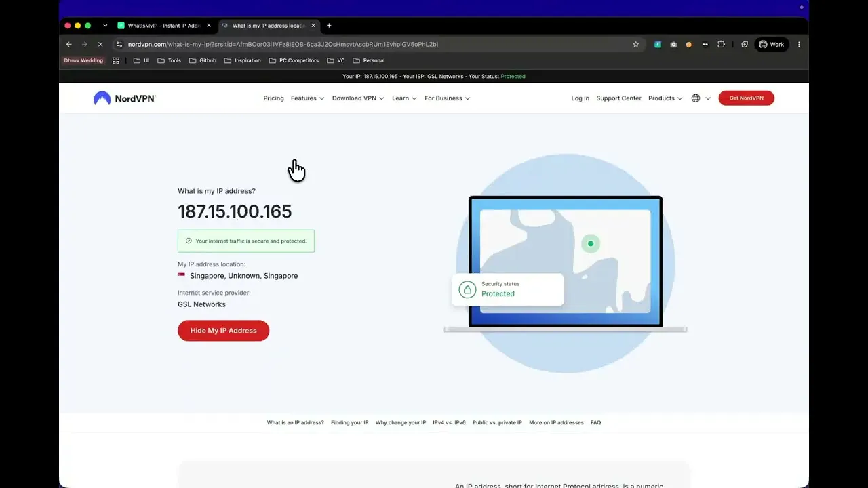Open the Personal bookmarks folder
This screenshot has width=868, height=488.
point(369,60)
